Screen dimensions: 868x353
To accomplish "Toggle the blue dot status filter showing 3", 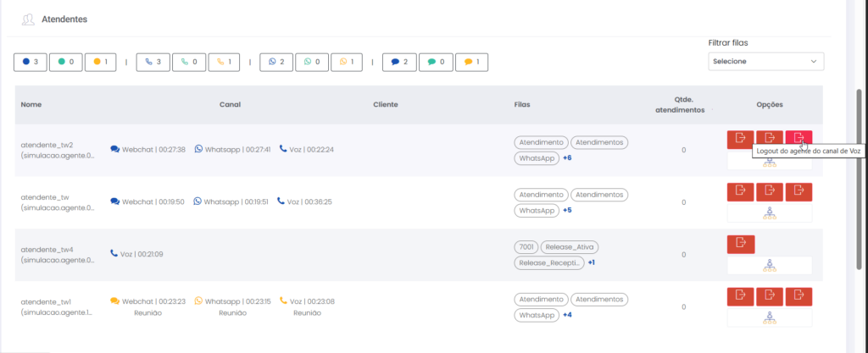I will click(31, 62).
